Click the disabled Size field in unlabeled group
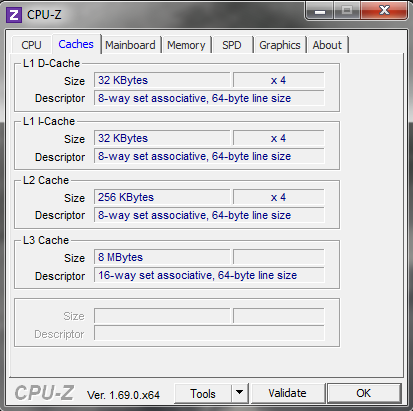Viewport: 413px width, 411px height. click(x=162, y=316)
